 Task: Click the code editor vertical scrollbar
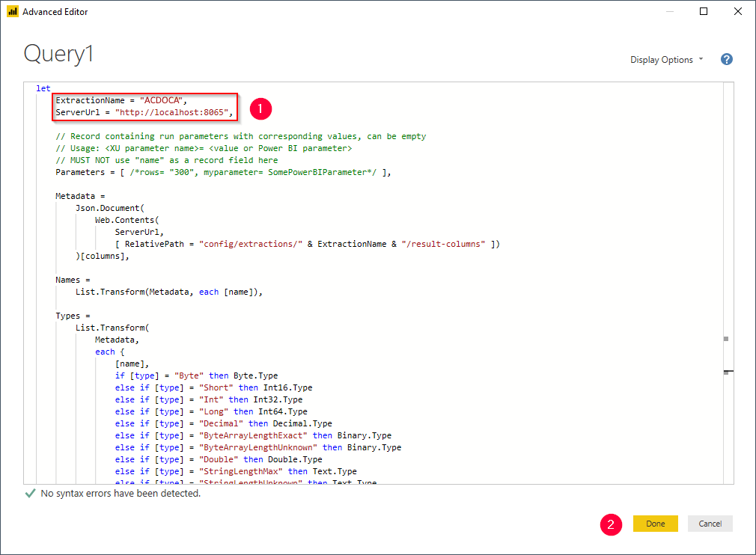(x=726, y=284)
